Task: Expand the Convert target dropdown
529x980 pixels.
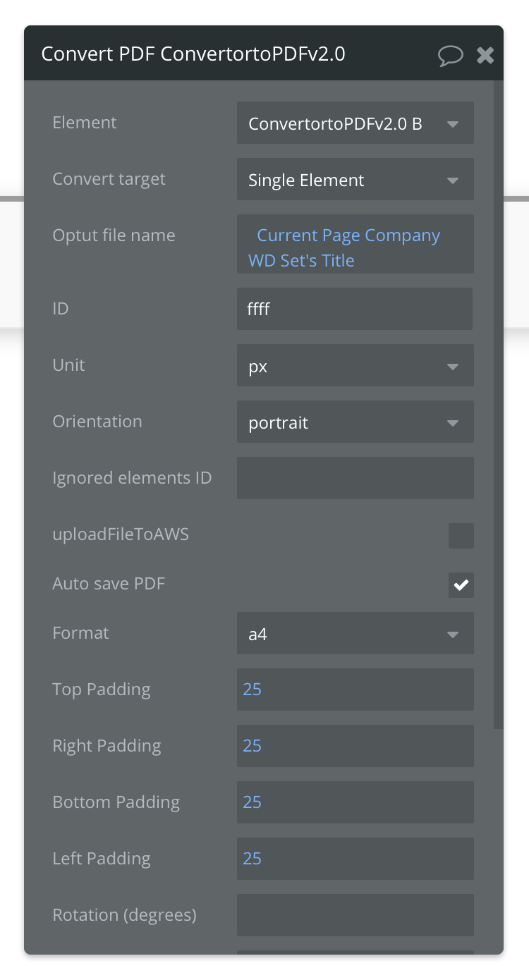Action: 355,180
